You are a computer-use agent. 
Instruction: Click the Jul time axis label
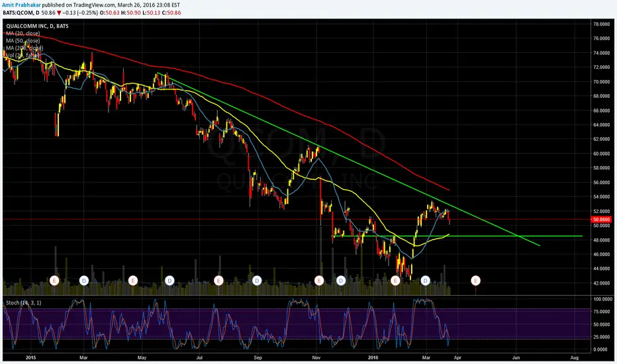199,357
